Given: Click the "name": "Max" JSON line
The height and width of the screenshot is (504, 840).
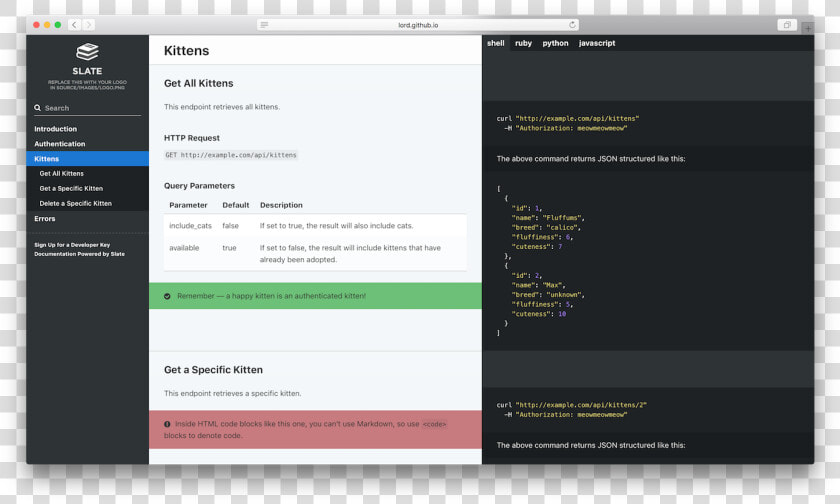Looking at the screenshot, I should pos(538,285).
